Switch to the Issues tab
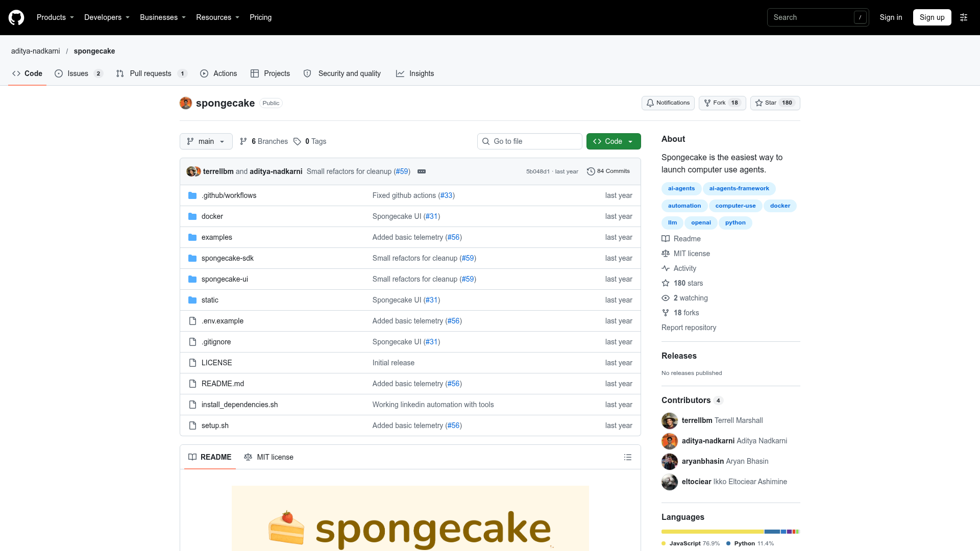 tap(79, 73)
